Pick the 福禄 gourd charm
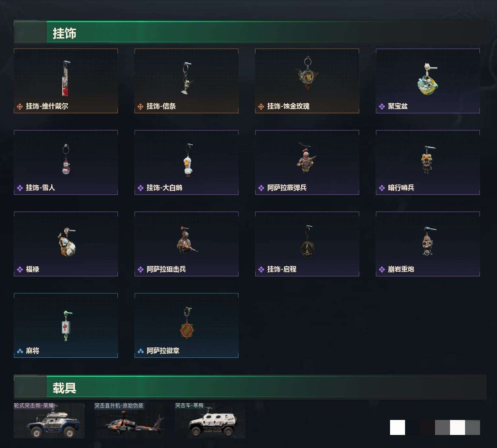 (66, 244)
